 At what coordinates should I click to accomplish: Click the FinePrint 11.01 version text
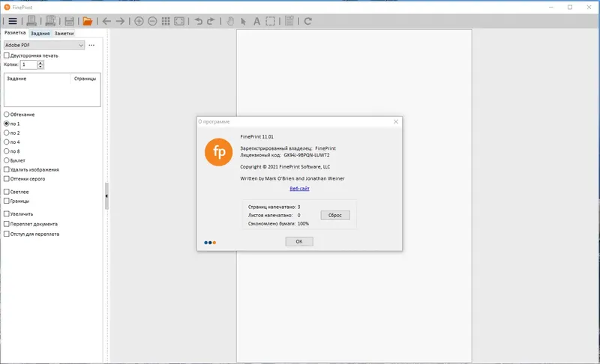[x=256, y=137]
